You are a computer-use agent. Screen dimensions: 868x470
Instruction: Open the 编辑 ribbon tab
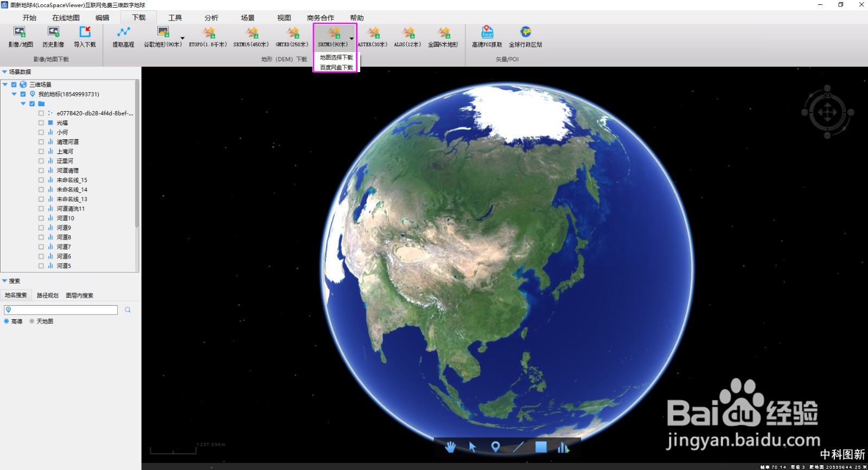tap(103, 18)
